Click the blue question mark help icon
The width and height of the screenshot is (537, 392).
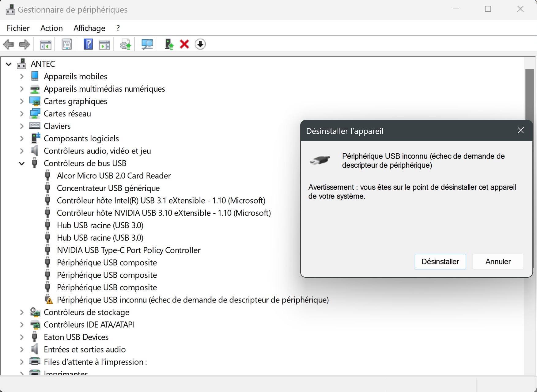click(88, 44)
